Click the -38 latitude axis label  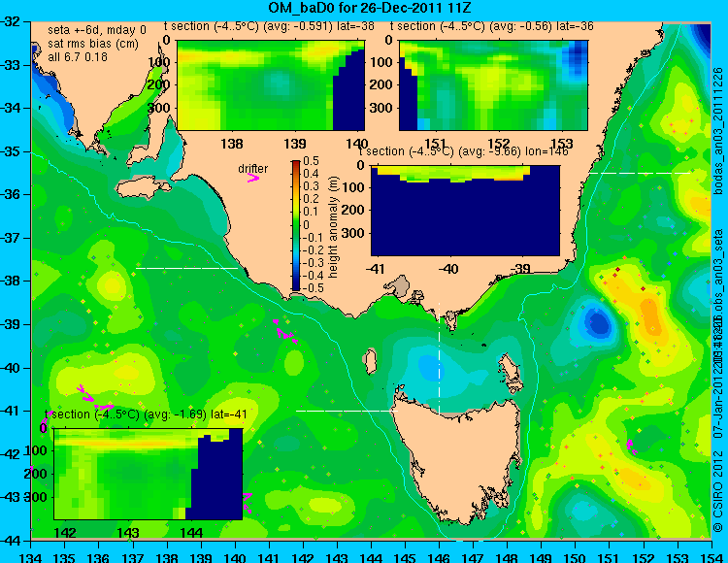[11, 281]
